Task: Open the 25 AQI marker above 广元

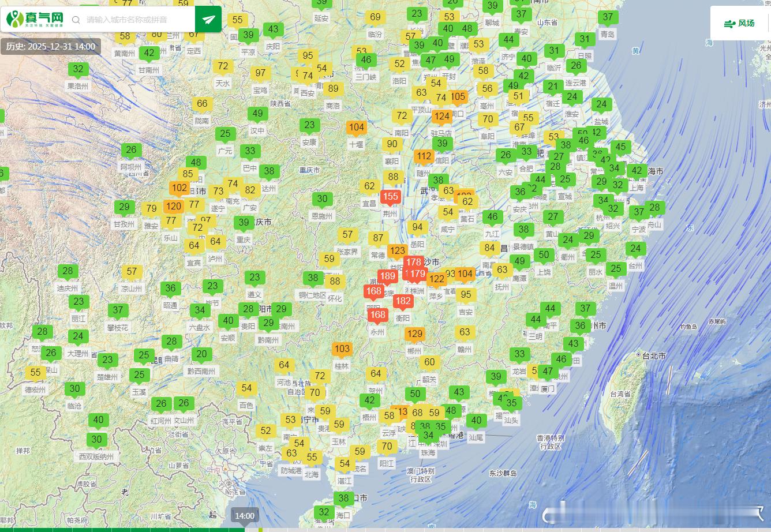Action: (225, 134)
